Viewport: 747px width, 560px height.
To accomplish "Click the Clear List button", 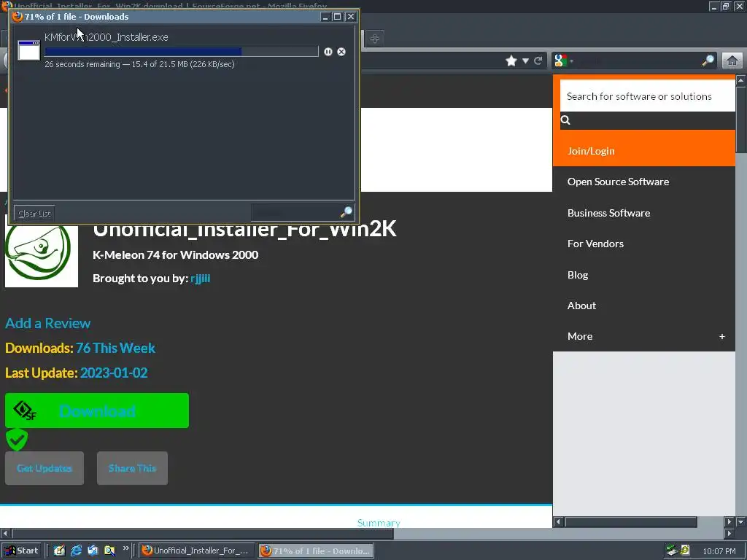I will pyautogui.click(x=34, y=214).
